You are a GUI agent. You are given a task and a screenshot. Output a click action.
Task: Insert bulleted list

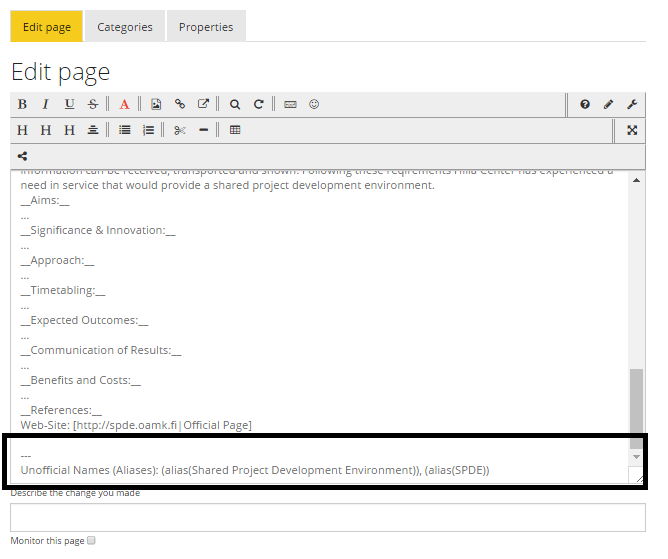pos(124,130)
